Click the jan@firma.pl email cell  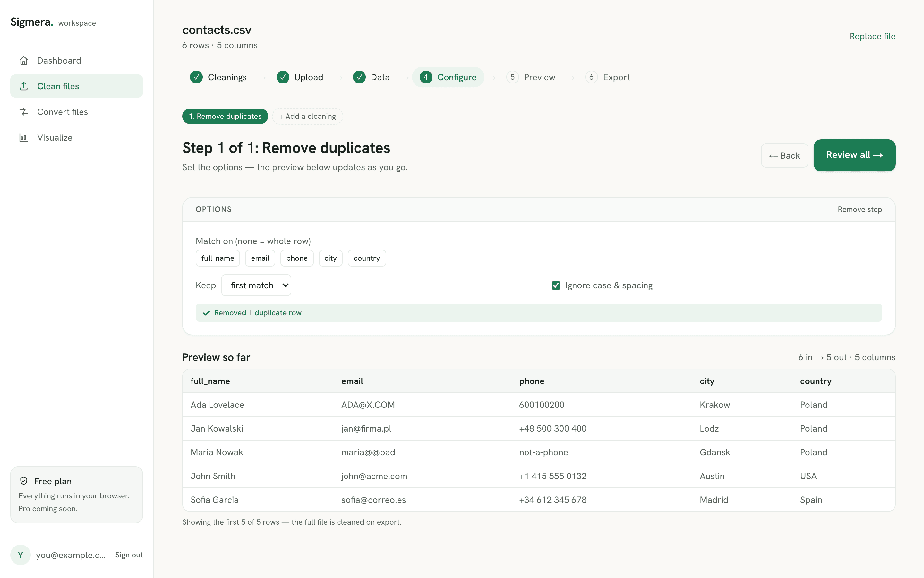pyautogui.click(x=366, y=428)
